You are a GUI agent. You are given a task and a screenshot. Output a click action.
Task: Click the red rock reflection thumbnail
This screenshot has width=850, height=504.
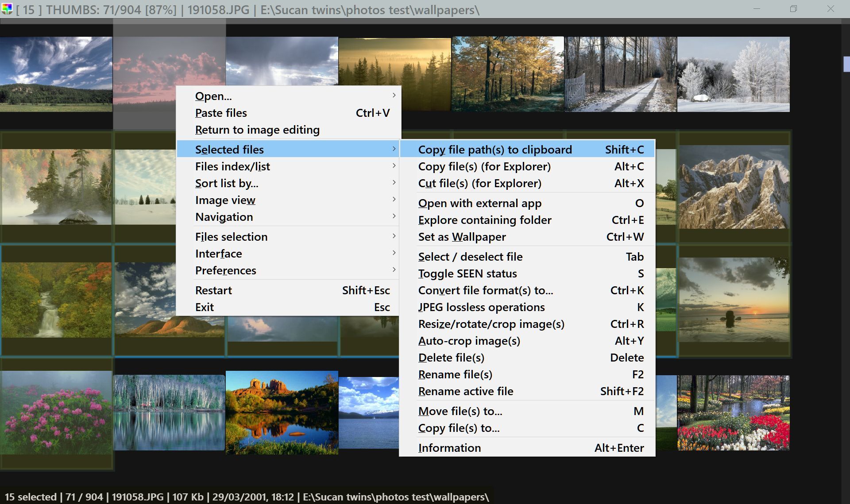pyautogui.click(x=282, y=412)
